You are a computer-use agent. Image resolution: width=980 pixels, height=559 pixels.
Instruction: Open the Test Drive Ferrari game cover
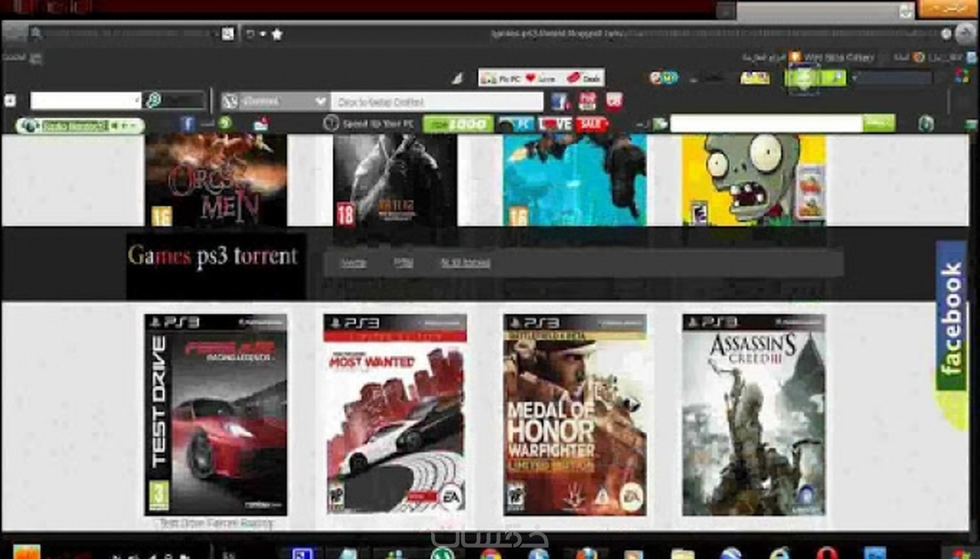pos(216,414)
